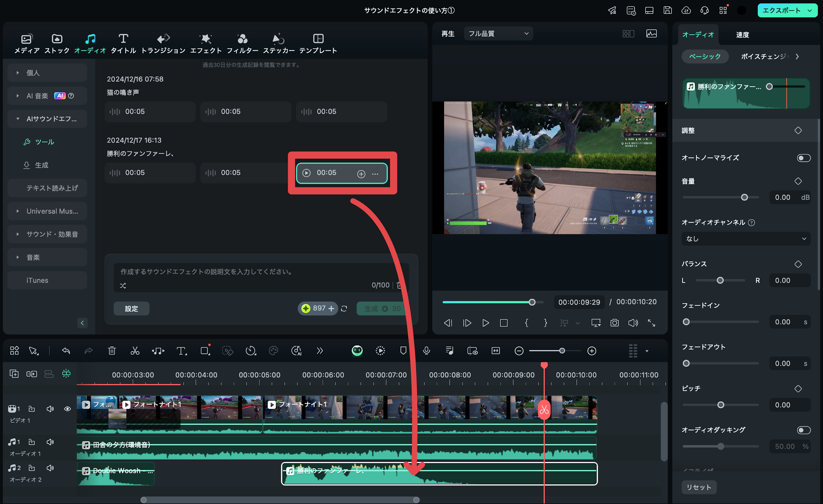Open the cloud upload icon

click(x=686, y=10)
